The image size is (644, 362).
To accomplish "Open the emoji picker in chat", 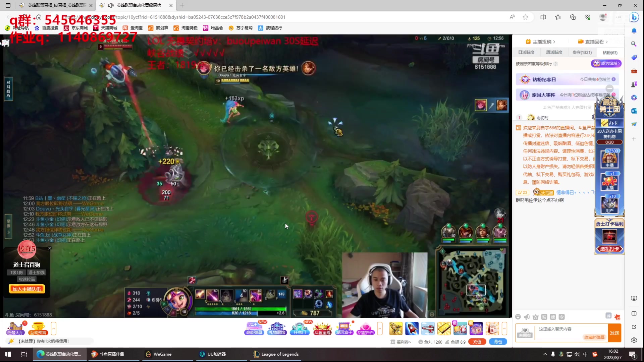I will [518, 317].
